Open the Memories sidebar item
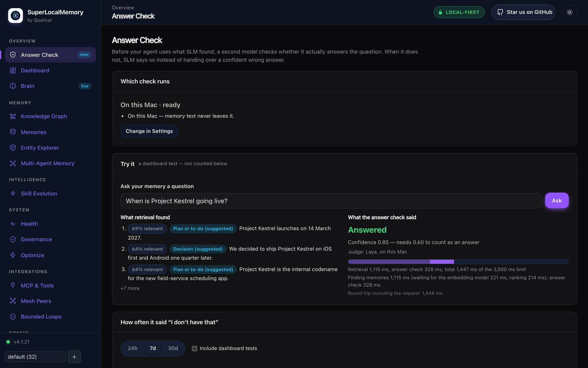Image resolution: width=588 pixels, height=368 pixels. [x=50, y=132]
